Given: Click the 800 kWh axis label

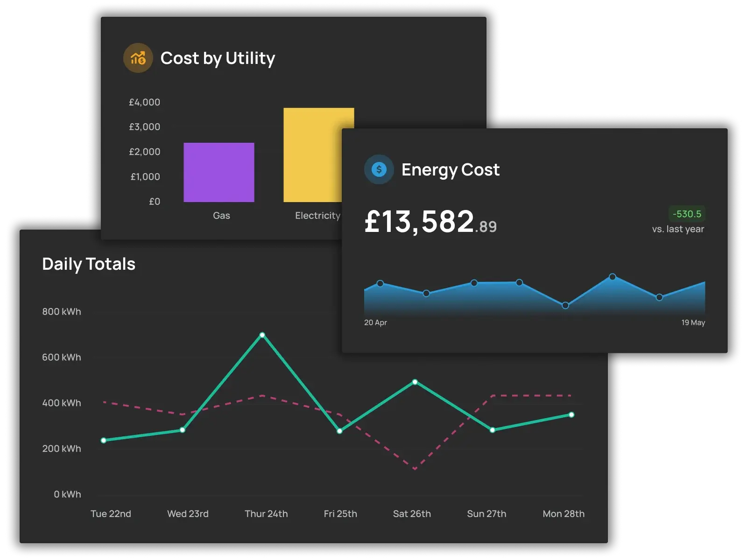Looking at the screenshot, I should (62, 312).
